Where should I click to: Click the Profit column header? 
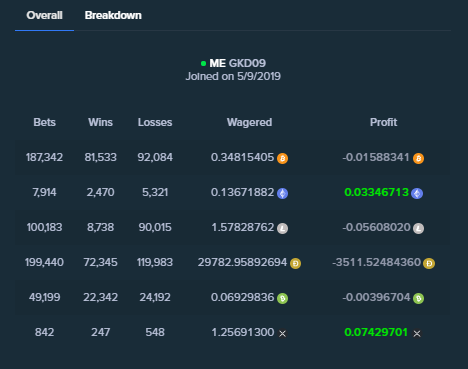383,122
